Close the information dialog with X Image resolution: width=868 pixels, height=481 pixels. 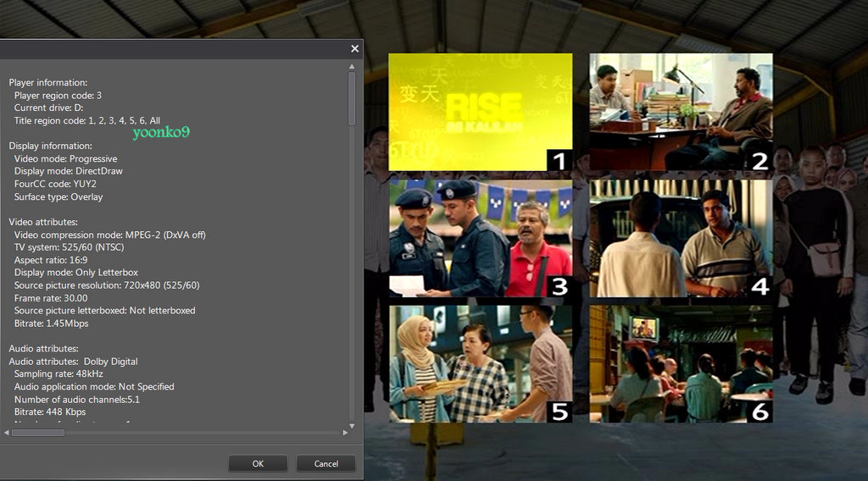355,48
